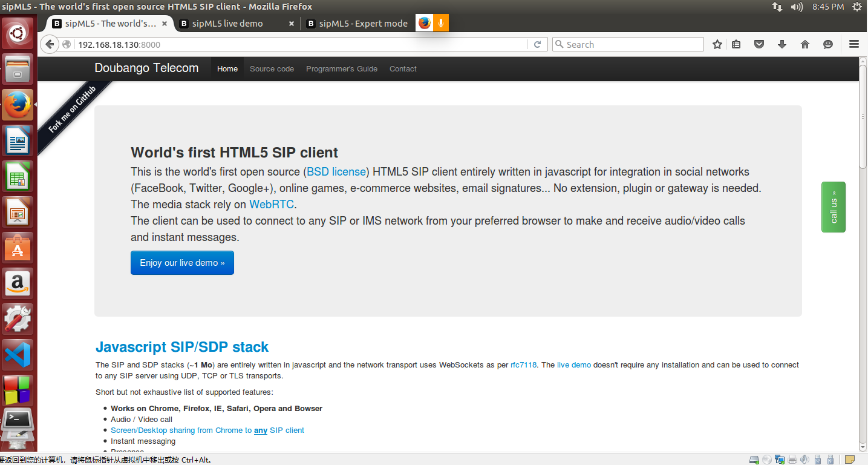Screen dimensions: 868x465
Task: Click the browser back arrow
Action: 50,44
